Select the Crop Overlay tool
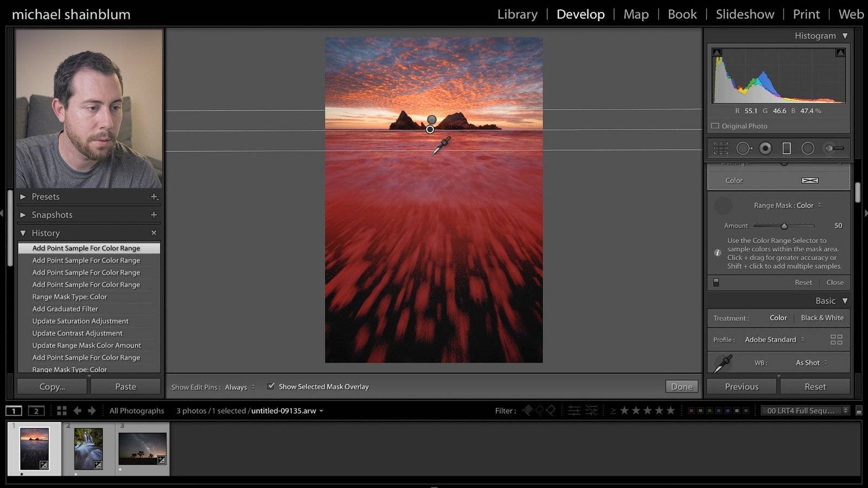Image resolution: width=868 pixels, height=488 pixels. 721,148
